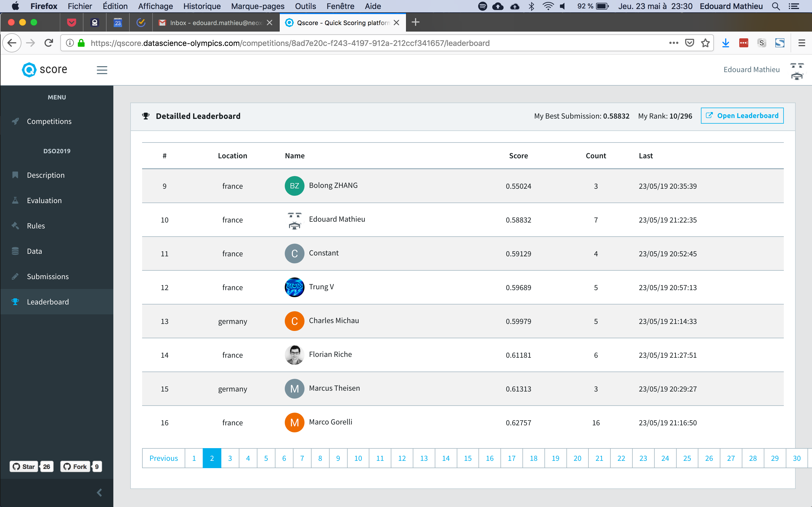Click the Save to Pocket icon
The height and width of the screenshot is (507, 812).
point(689,43)
